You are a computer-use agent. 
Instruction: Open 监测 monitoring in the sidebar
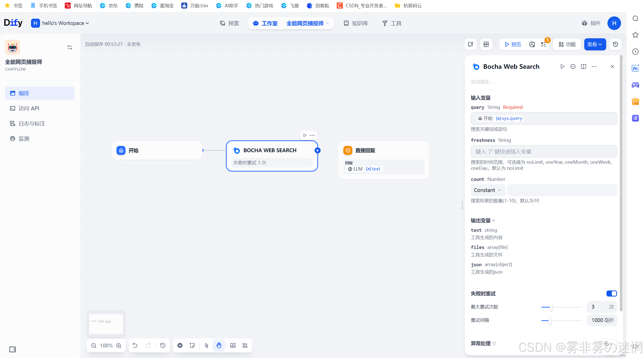point(40,139)
